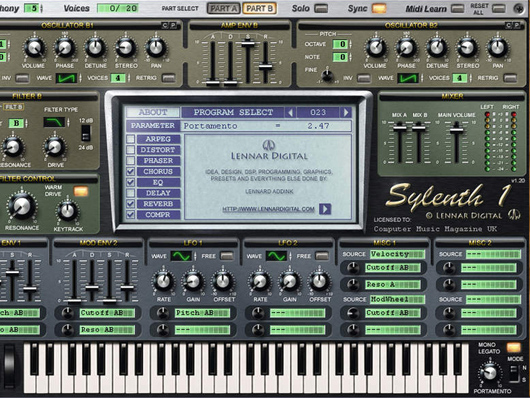Disable the CHORUS effect checkbox
The height and width of the screenshot is (398, 530).
(x=130, y=171)
